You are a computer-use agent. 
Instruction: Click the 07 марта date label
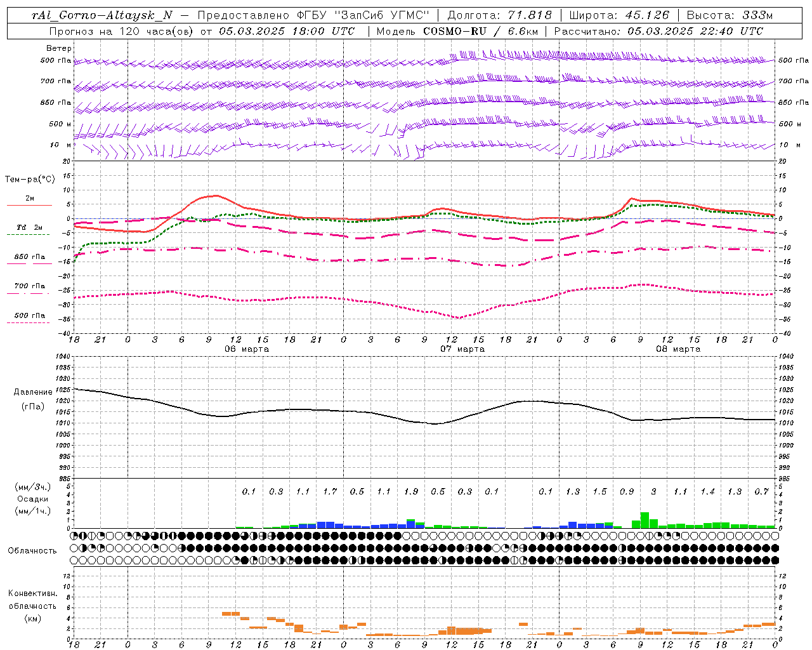point(462,349)
